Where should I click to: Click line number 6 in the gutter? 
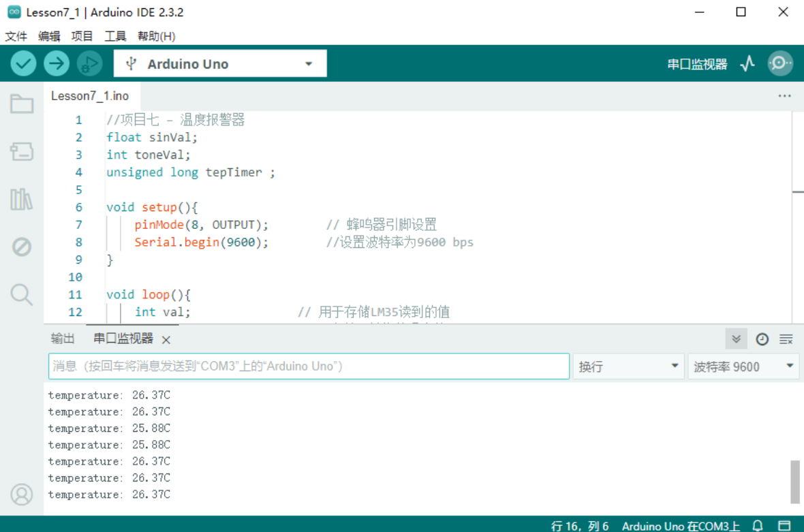[x=78, y=207]
